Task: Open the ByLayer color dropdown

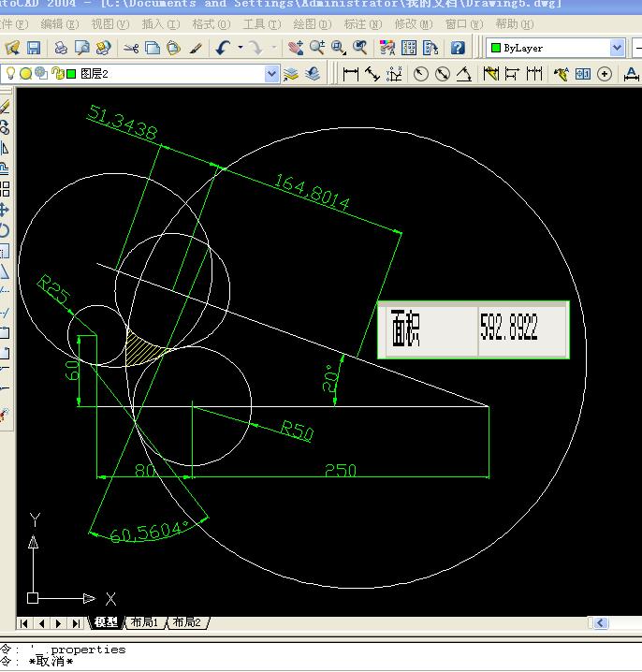Action: pyautogui.click(x=617, y=48)
